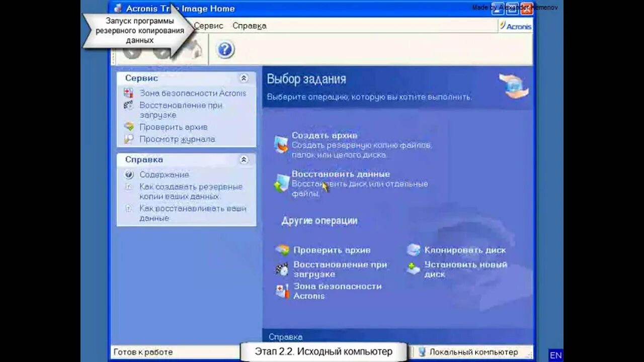Open Зона безопасности Acronis link in sidebar
The height and width of the screenshot is (362, 644).
tap(193, 93)
